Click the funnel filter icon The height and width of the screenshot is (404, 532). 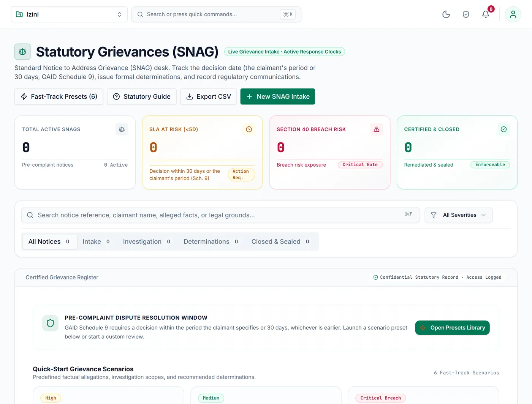pos(434,215)
